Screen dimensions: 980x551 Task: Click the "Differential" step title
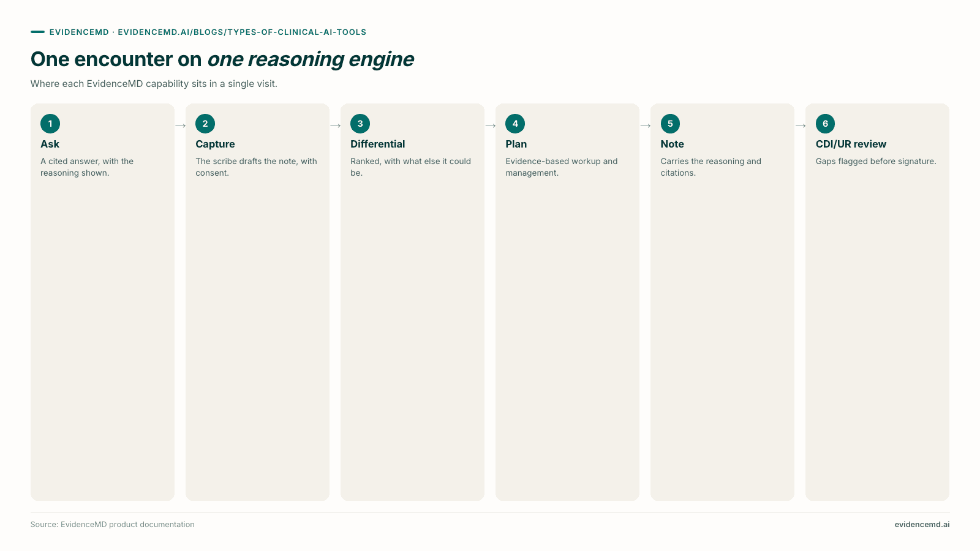coord(377,144)
